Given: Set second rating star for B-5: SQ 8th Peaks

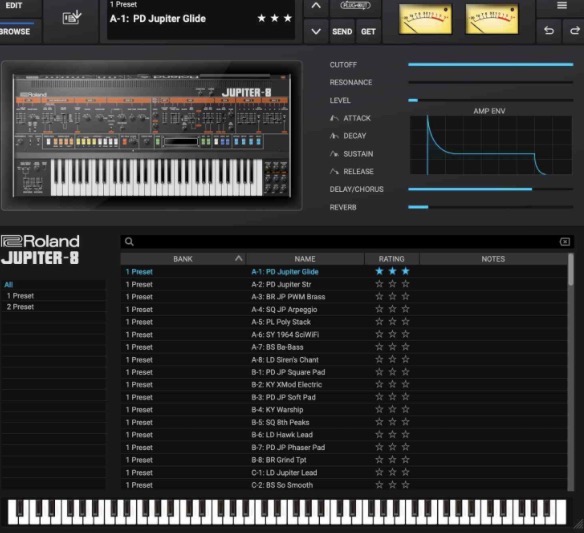Looking at the screenshot, I should (393, 422).
